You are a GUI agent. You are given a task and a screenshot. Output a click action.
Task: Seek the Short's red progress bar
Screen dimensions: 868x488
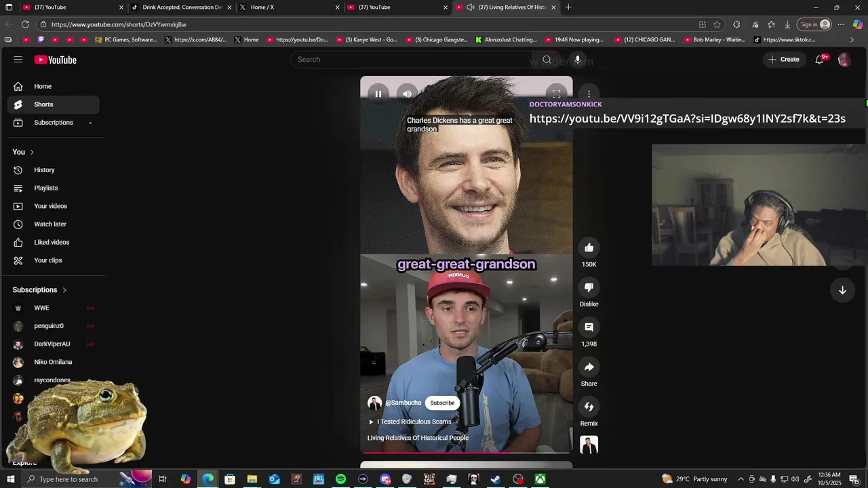click(x=467, y=451)
